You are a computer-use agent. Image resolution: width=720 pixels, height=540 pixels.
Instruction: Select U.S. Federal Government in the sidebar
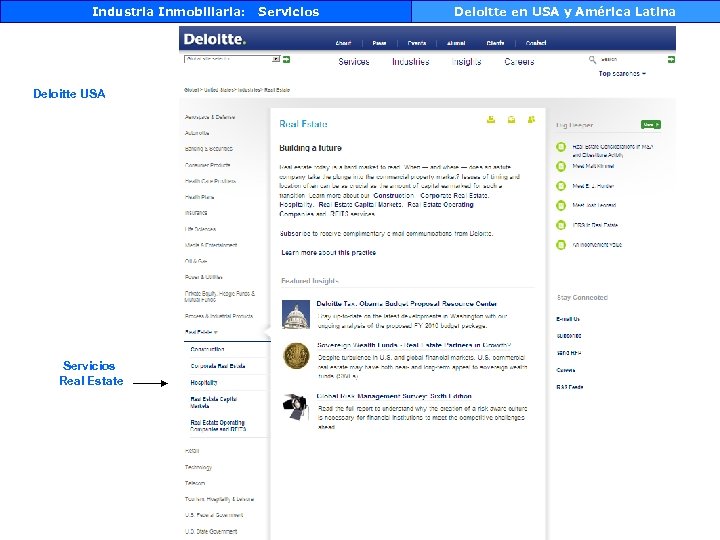(x=214, y=515)
